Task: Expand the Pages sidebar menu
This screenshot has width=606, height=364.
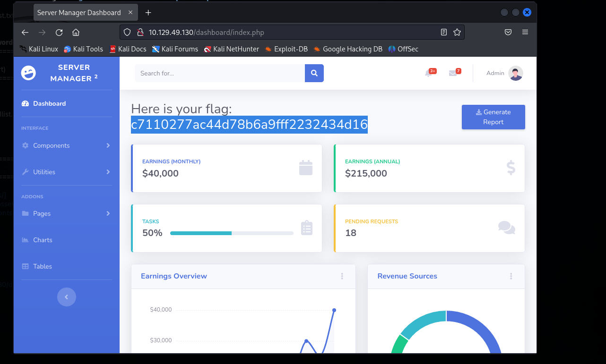Action: click(x=67, y=213)
